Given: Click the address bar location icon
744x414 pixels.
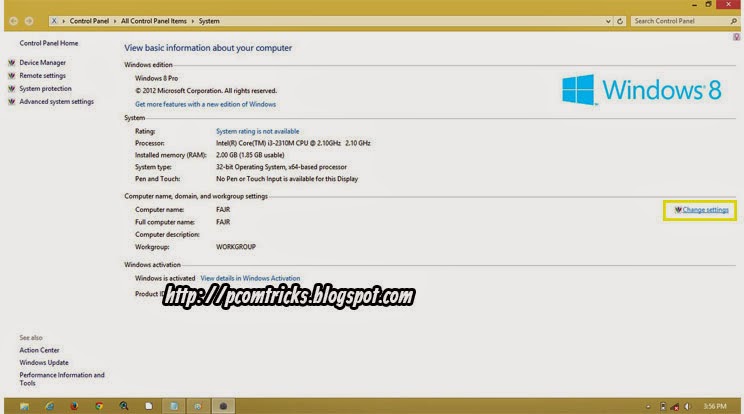Looking at the screenshot, I should pyautogui.click(x=54, y=21).
